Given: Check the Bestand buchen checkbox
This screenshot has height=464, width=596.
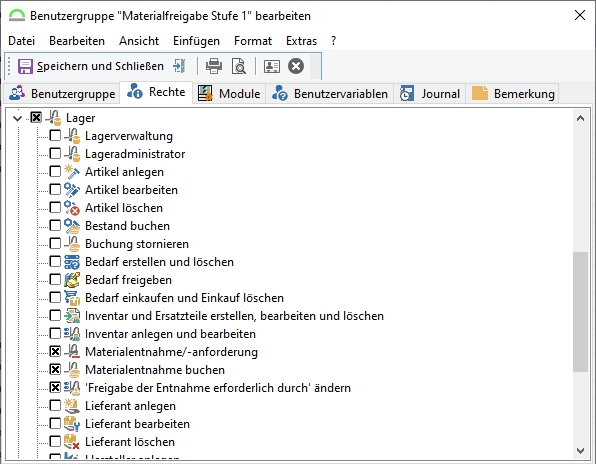Looking at the screenshot, I should [55, 225].
